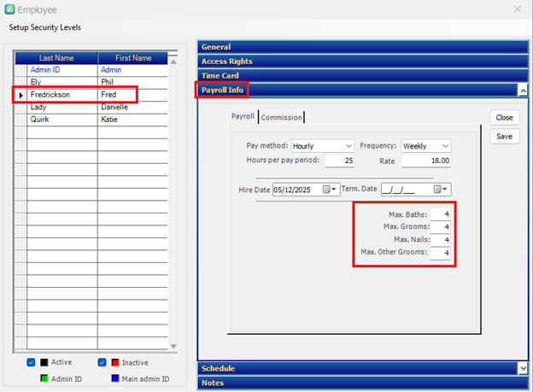533x392 pixels.
Task: Click the red Inactive color swatch
Action: click(115, 361)
